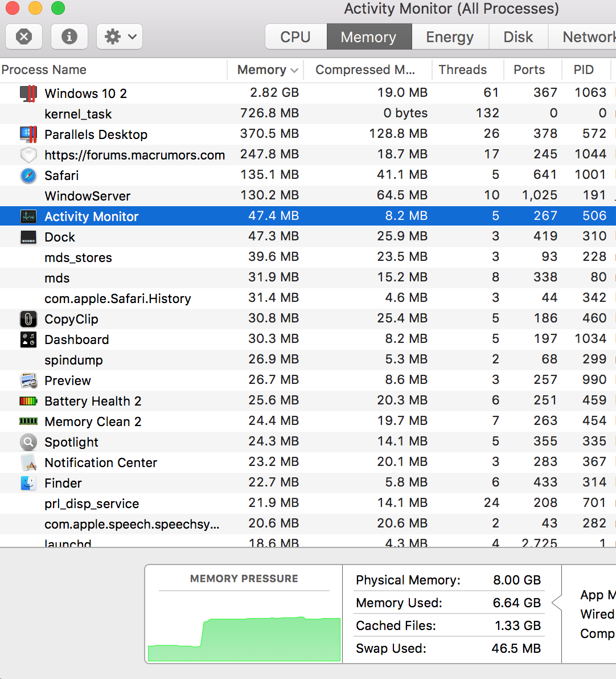Click the 132 threads value for kernel_task

tap(487, 113)
